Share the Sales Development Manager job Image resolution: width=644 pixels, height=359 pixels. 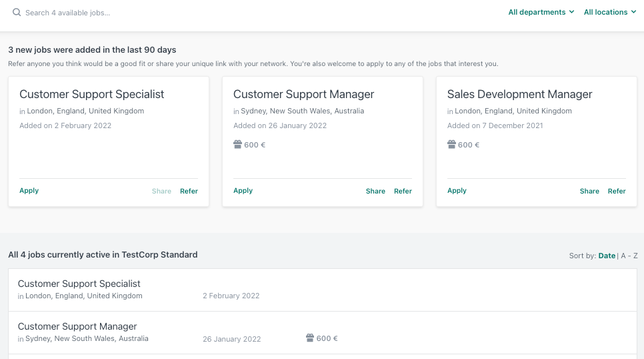(x=589, y=191)
